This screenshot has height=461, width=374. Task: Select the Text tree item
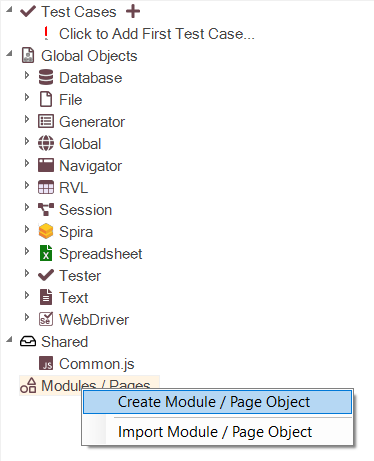(73, 297)
